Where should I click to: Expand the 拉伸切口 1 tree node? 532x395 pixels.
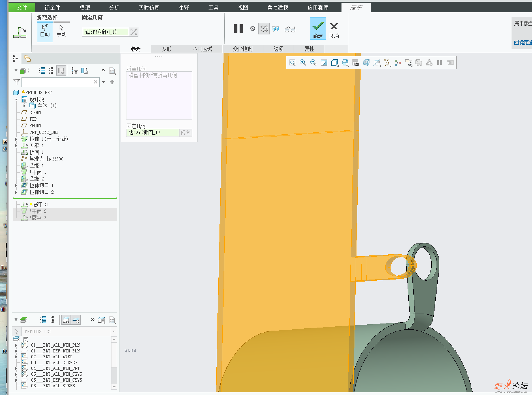click(x=16, y=186)
